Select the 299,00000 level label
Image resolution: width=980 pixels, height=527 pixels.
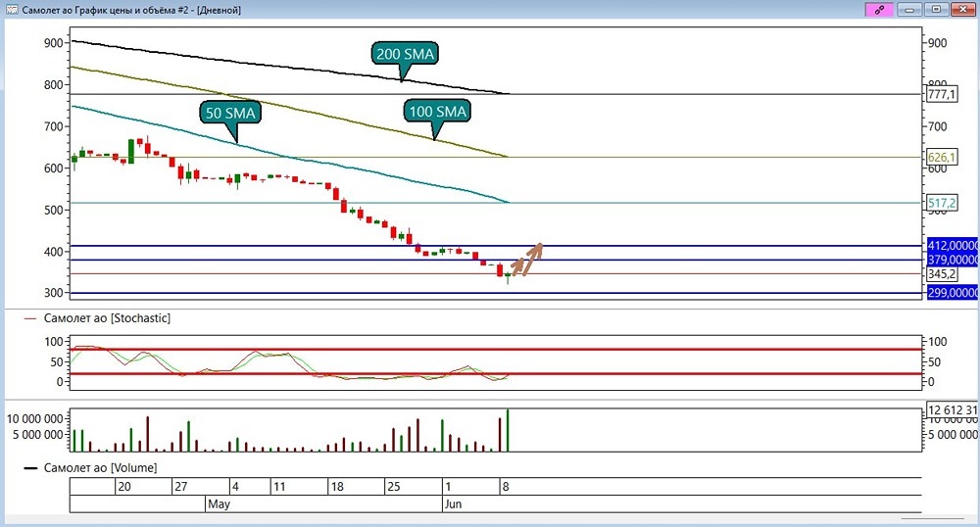click(953, 292)
